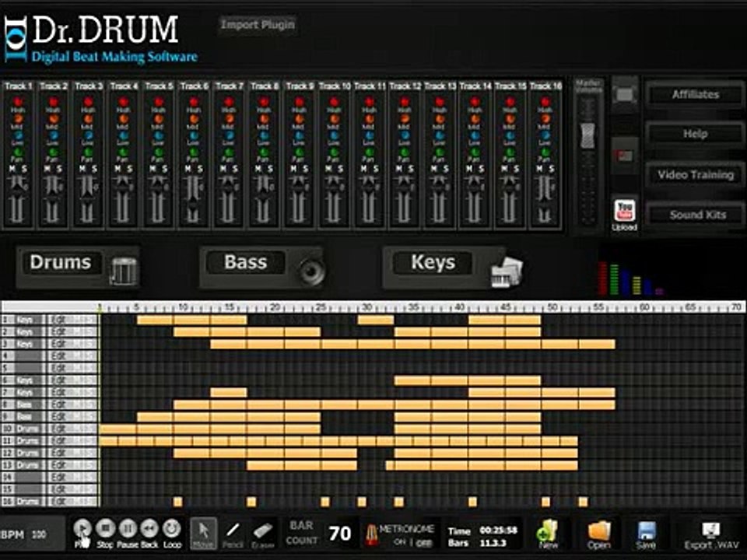Screen dimensions: 747x560
Task: Click the BPM value field
Action: click(x=39, y=534)
